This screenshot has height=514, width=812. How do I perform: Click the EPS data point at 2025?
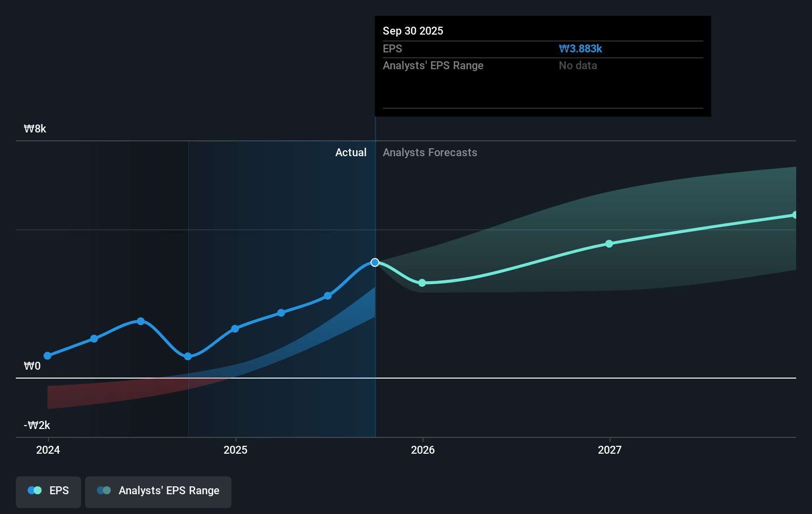(235, 329)
